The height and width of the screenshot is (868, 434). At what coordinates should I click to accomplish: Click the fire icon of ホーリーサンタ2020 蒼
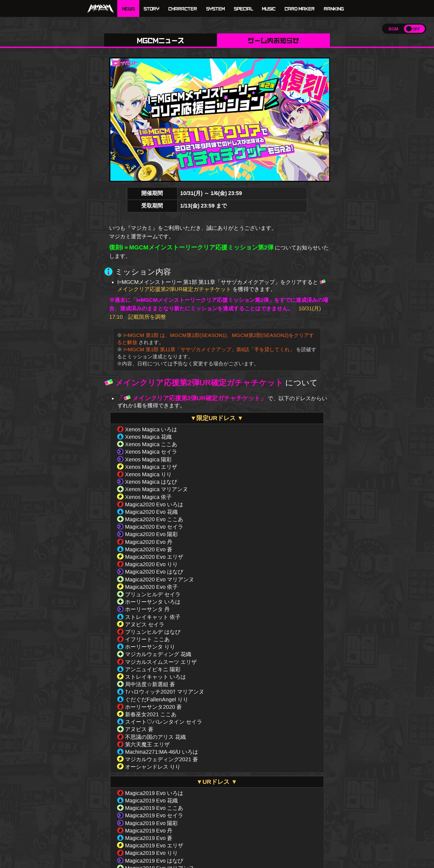[x=120, y=706]
